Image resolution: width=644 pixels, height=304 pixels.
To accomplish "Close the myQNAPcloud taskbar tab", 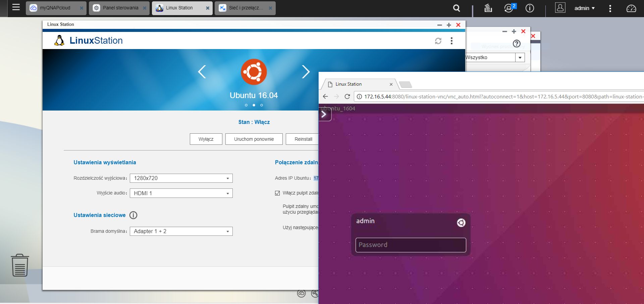I will [81, 8].
